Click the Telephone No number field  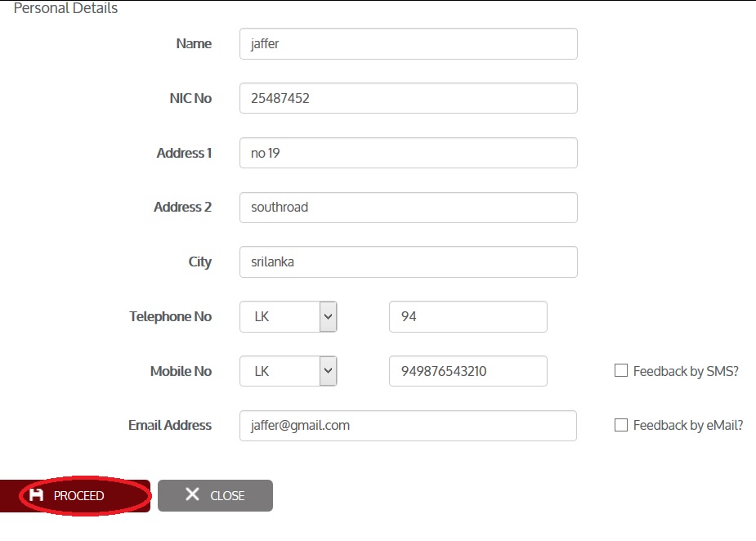[467, 316]
